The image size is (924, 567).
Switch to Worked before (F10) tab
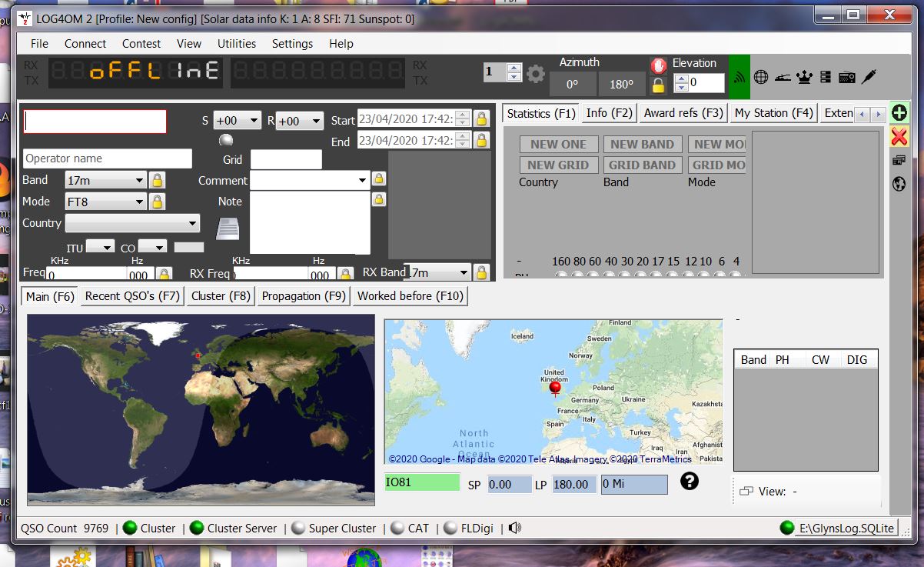(x=410, y=296)
